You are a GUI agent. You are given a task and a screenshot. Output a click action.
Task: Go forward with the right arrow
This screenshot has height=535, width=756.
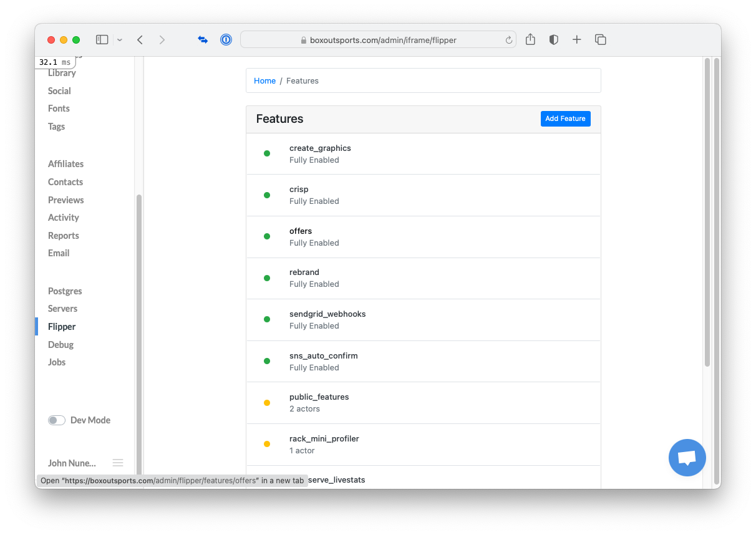tap(162, 40)
